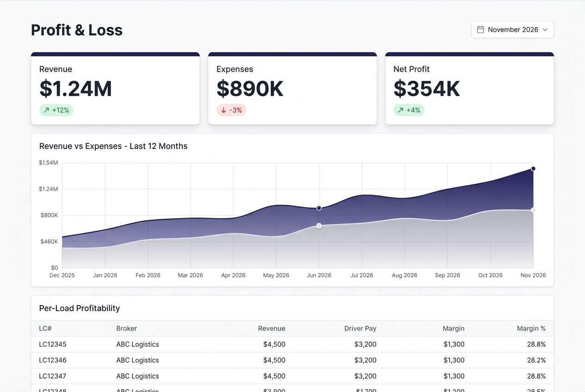Click the Jun 2026 axis label

click(319, 275)
